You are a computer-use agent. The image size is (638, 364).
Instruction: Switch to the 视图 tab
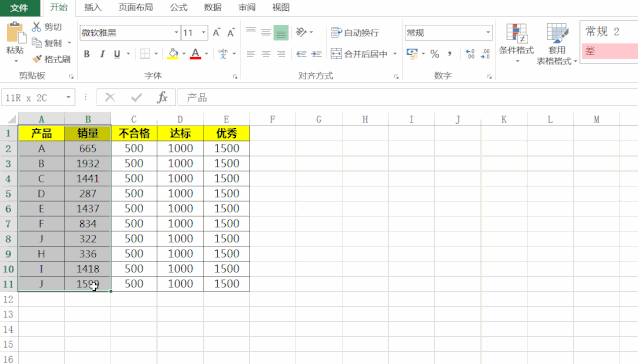pos(281,7)
